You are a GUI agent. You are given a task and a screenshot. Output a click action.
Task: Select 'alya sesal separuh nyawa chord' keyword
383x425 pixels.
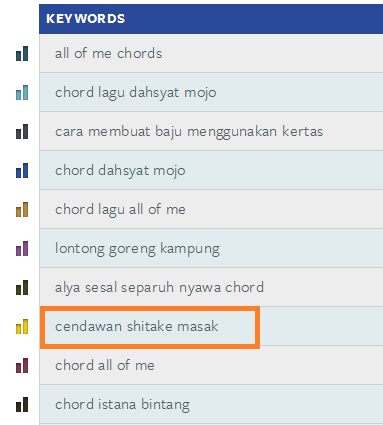159,288
